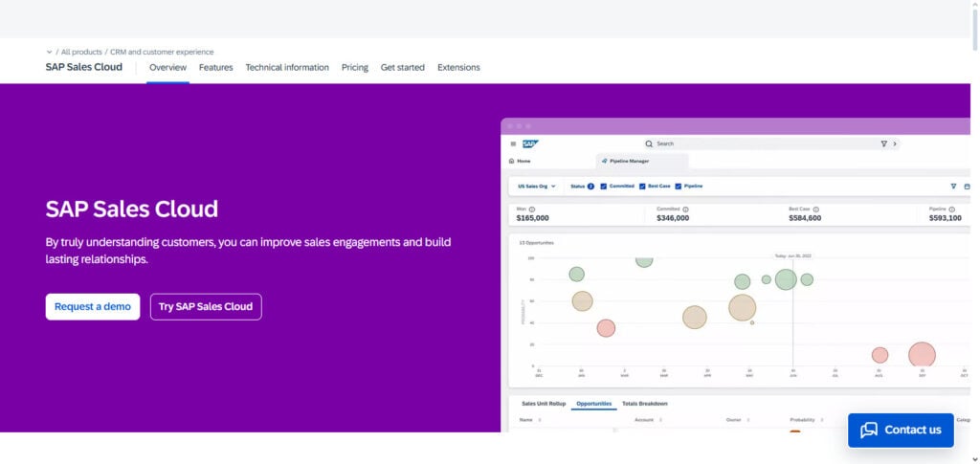Open CRM and customer experience breadcrumb
980x464 pixels.
[x=162, y=52]
